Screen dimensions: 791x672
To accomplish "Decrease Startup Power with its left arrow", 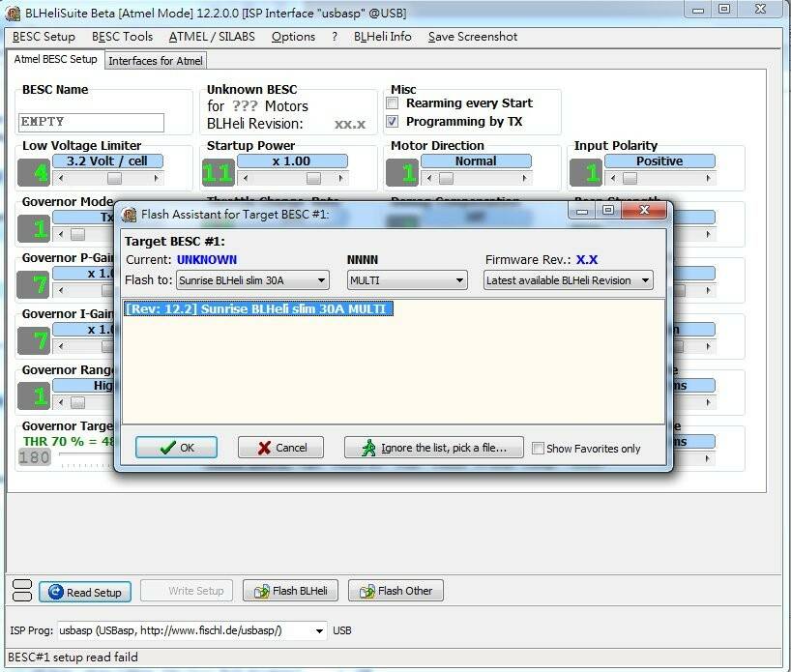I will [246, 178].
